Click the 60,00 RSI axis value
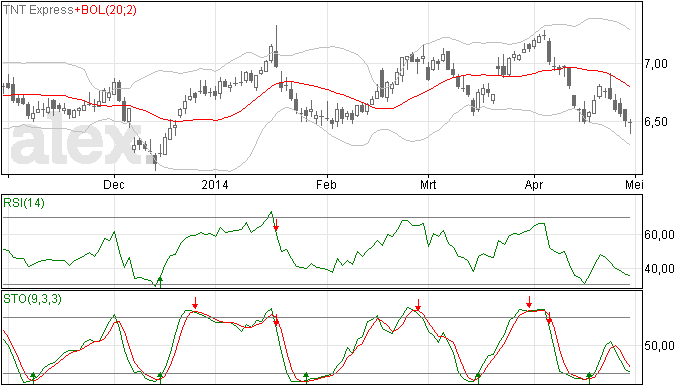The image size is (690, 387). click(x=659, y=235)
